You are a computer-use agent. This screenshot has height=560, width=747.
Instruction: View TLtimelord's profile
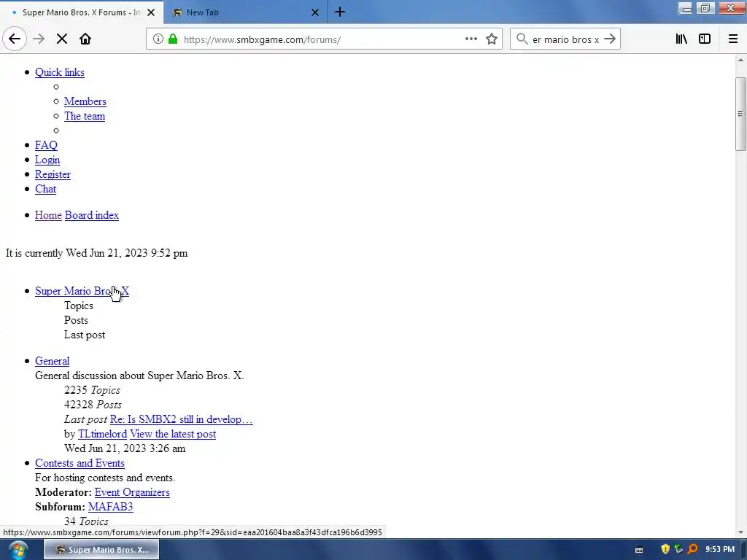(102, 435)
